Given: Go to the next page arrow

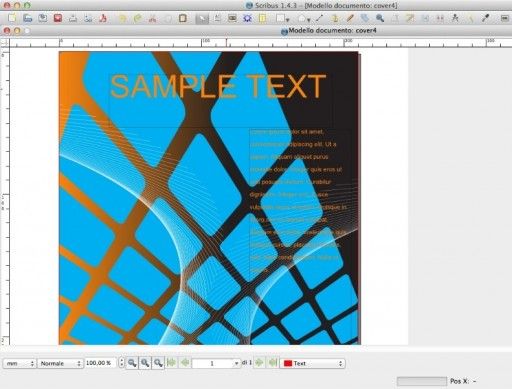Looking at the screenshot, I should pyautogui.click(x=259, y=363).
